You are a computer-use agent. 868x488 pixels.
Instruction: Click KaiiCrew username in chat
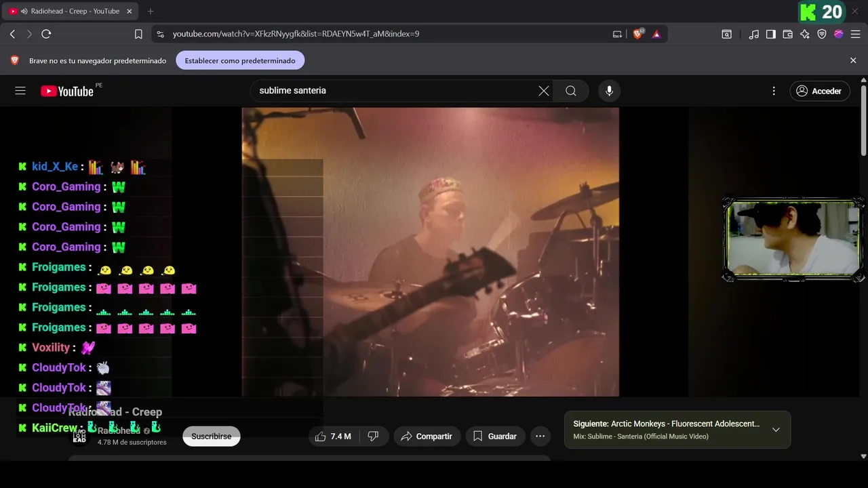(x=54, y=428)
